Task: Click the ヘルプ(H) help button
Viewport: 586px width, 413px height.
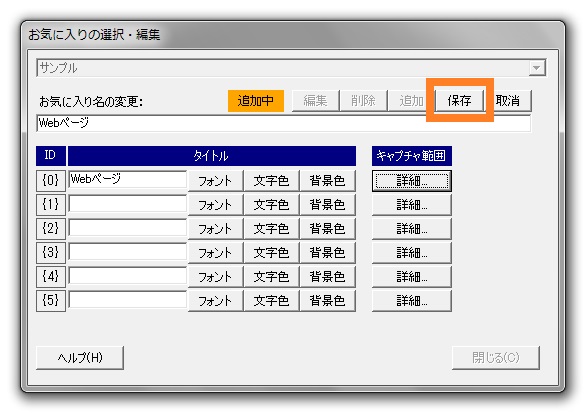Action: pyautogui.click(x=80, y=358)
